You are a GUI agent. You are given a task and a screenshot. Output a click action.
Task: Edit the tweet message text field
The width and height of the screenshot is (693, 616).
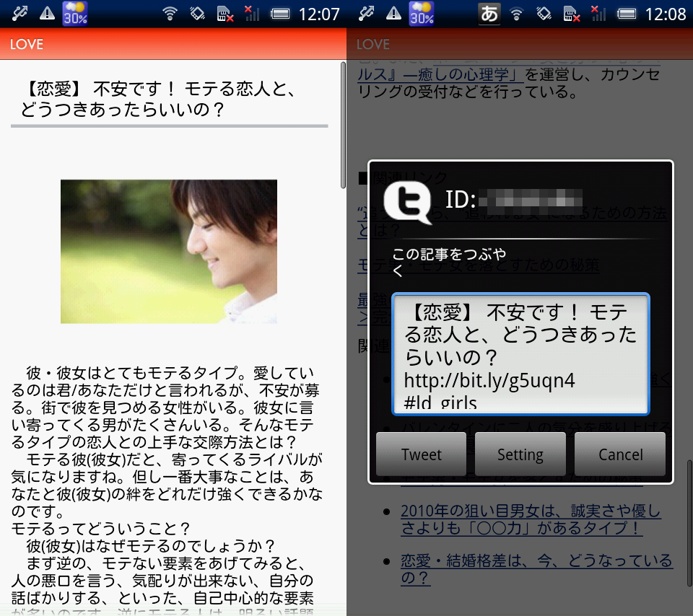[x=520, y=354]
